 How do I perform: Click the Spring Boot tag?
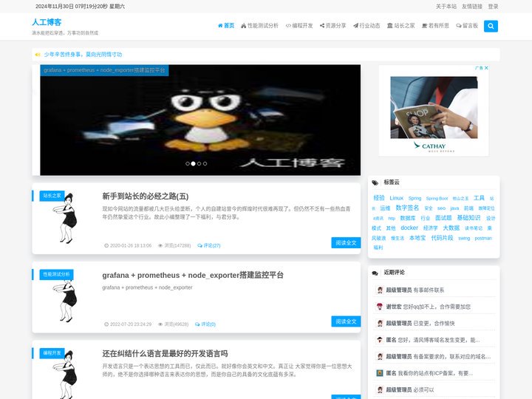tap(437, 199)
